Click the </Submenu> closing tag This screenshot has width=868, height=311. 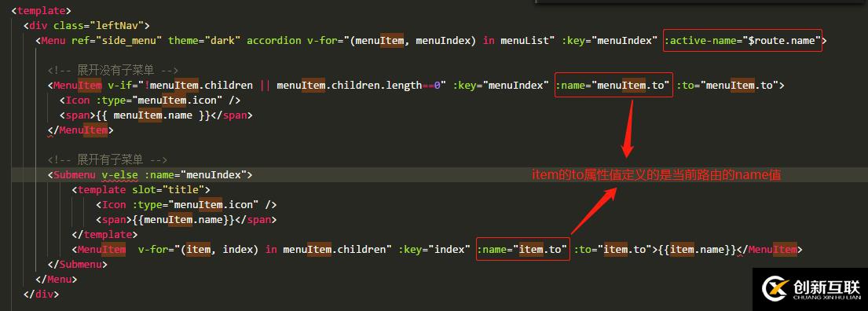pyautogui.click(x=78, y=265)
